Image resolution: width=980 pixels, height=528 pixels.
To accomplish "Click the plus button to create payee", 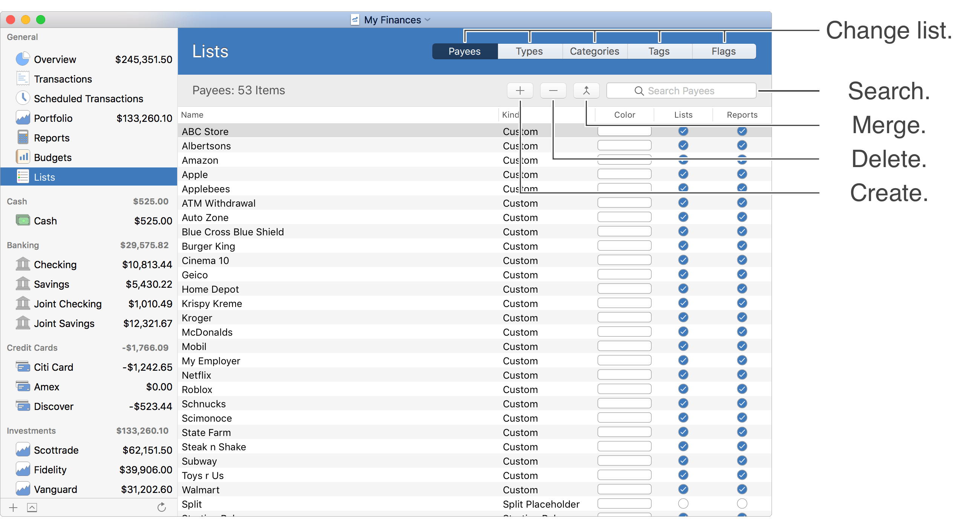I will [520, 91].
